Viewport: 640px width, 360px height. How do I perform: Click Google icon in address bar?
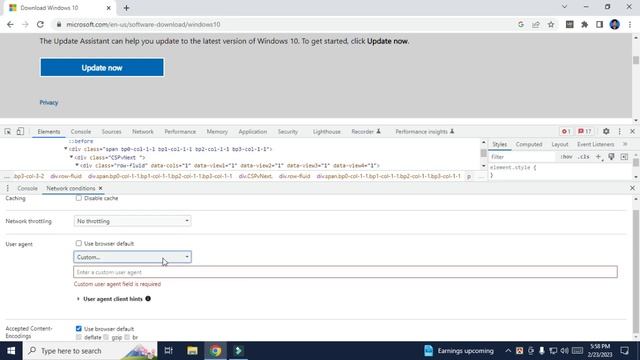521,24
